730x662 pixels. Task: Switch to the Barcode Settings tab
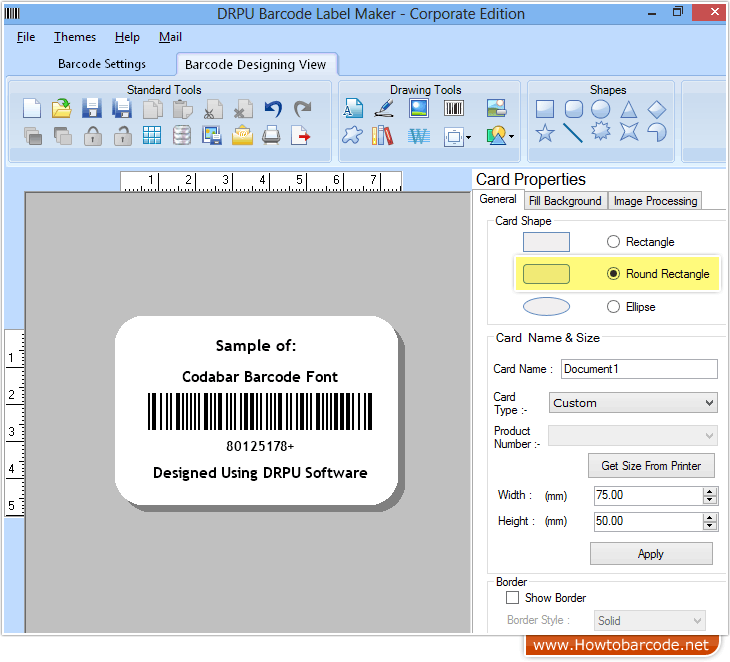pyautogui.click(x=102, y=64)
